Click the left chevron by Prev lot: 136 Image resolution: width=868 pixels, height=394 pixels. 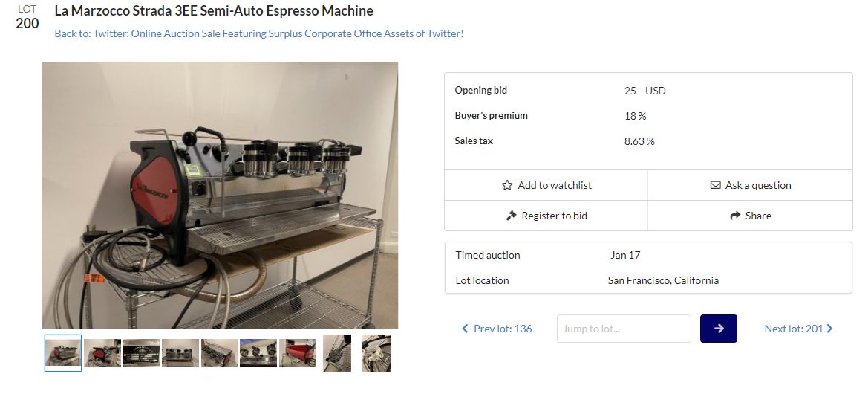(x=465, y=329)
